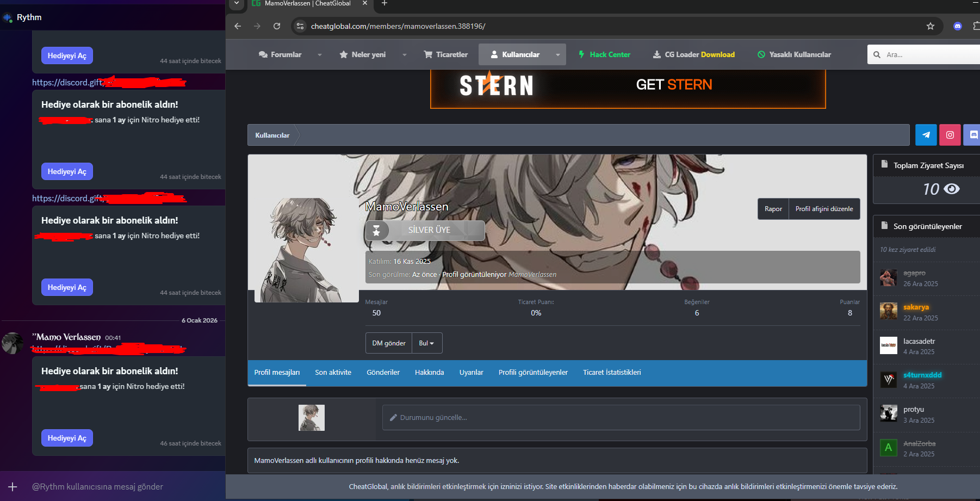The width and height of the screenshot is (980, 501).
Task: Click the Rythm icon in Discord header
Action: coord(8,17)
